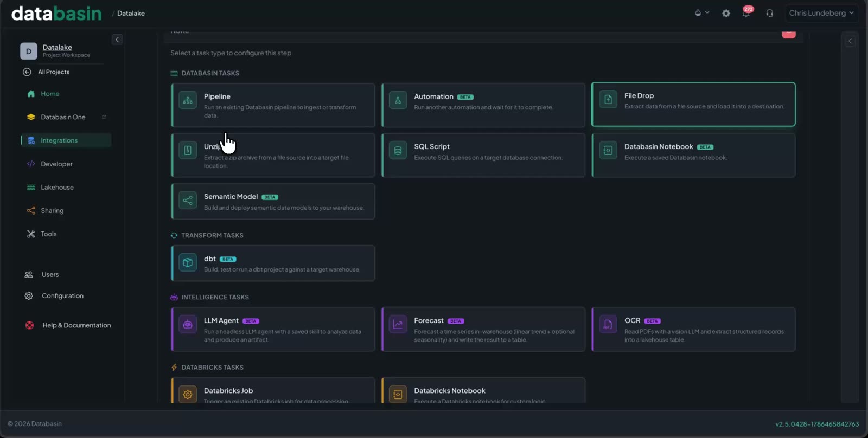Click the Datalake workspace avatar D
This screenshot has width=868, height=438.
(x=29, y=51)
